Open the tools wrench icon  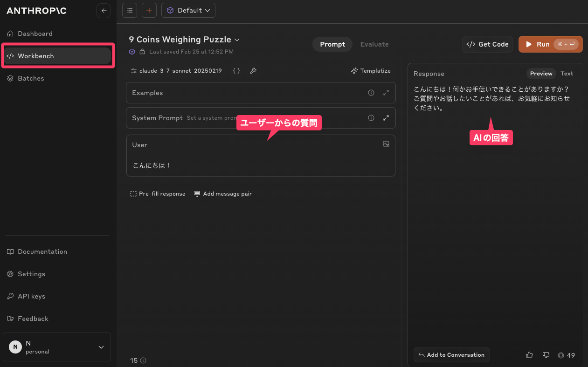point(253,71)
